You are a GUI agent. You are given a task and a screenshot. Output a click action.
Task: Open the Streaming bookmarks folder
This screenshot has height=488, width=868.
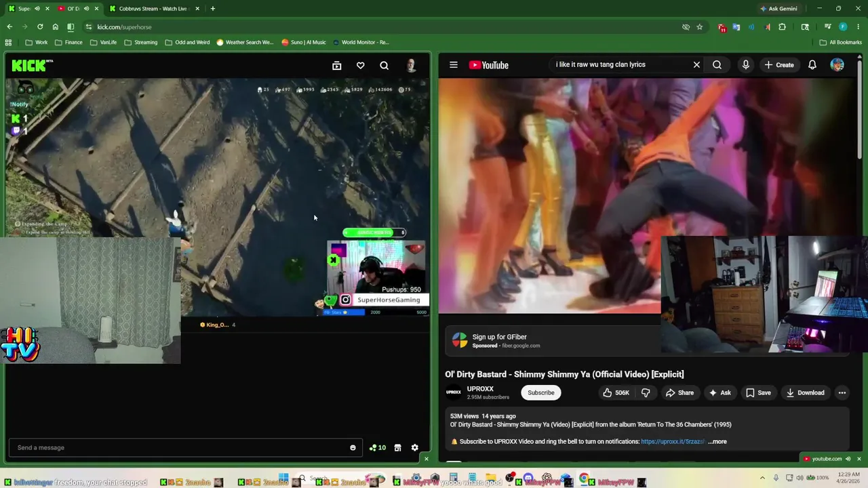140,42
